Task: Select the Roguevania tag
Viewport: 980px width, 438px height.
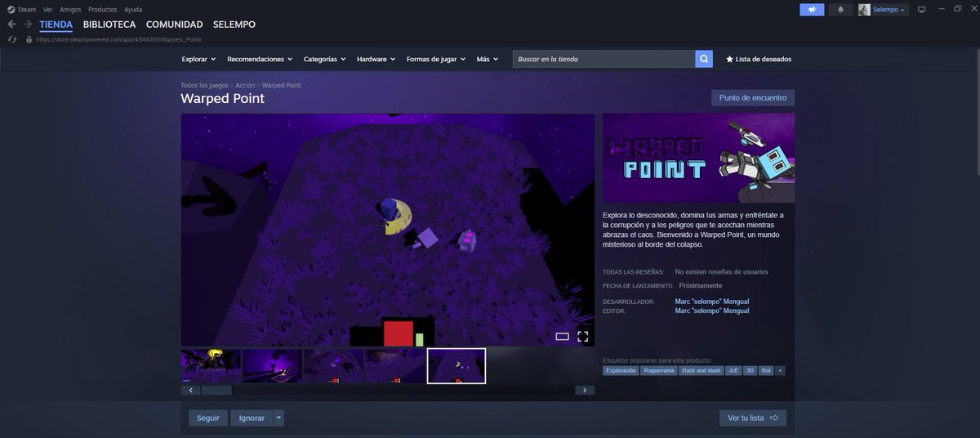Action: pos(659,370)
